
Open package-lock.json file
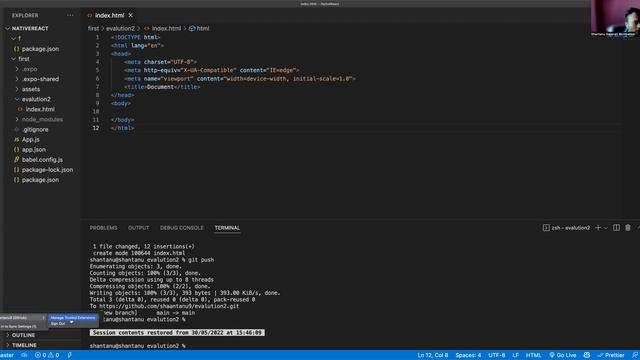[47, 170]
